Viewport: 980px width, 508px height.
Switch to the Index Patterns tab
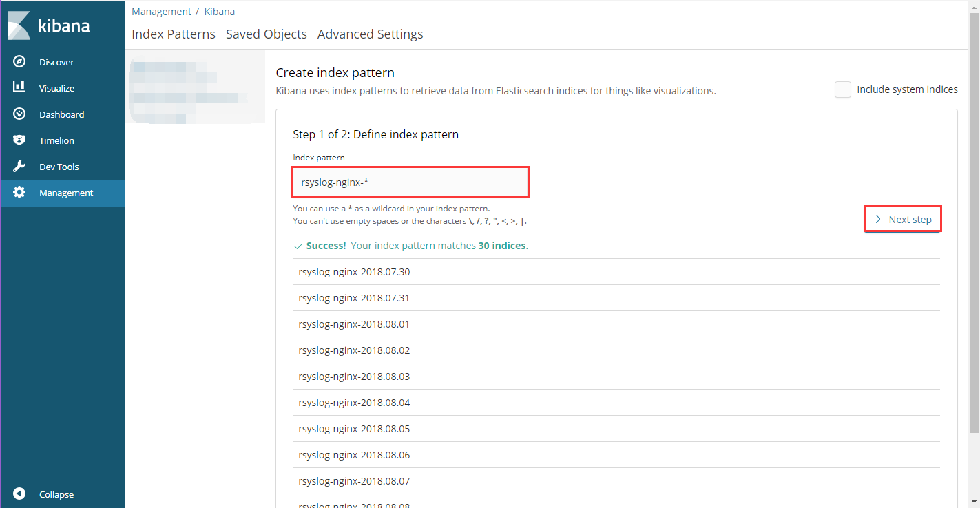[174, 34]
